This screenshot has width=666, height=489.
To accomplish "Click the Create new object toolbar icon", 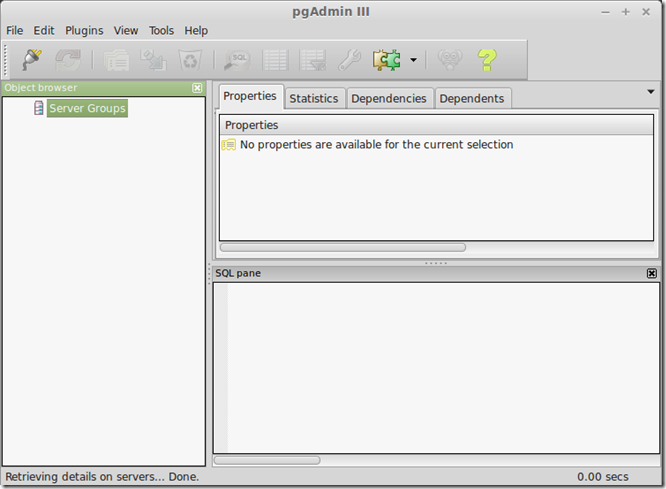I will (x=153, y=60).
